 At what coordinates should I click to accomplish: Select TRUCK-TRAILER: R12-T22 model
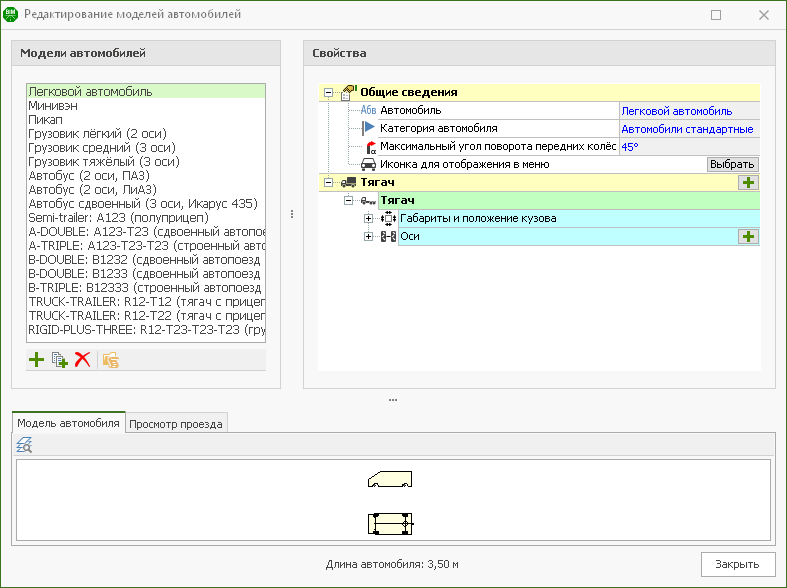coord(146,316)
